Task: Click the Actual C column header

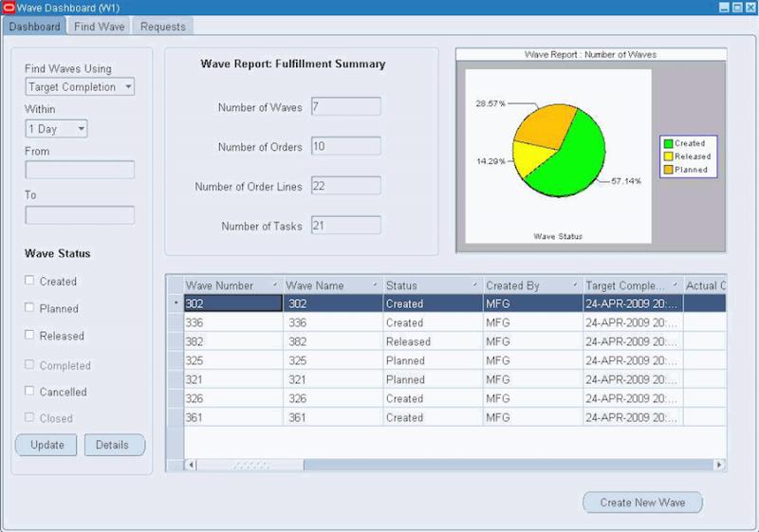Action: [x=705, y=285]
